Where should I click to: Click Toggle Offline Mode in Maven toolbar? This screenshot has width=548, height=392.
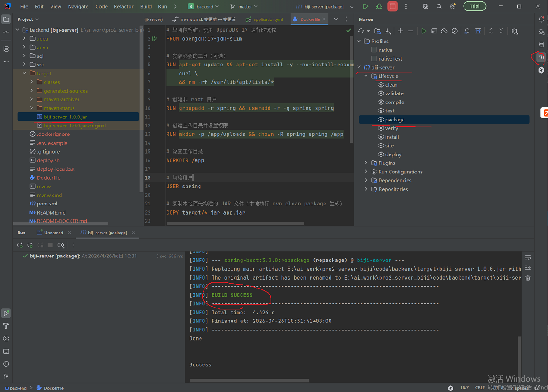point(444,31)
